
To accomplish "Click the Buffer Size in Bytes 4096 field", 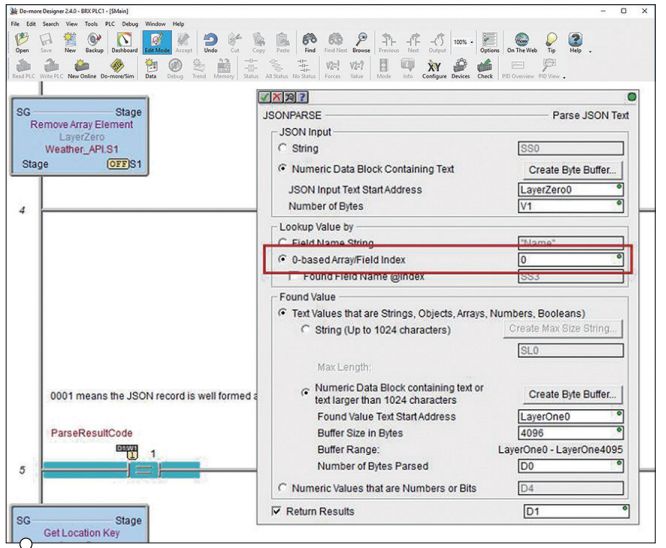I will pyautogui.click(x=570, y=433).
